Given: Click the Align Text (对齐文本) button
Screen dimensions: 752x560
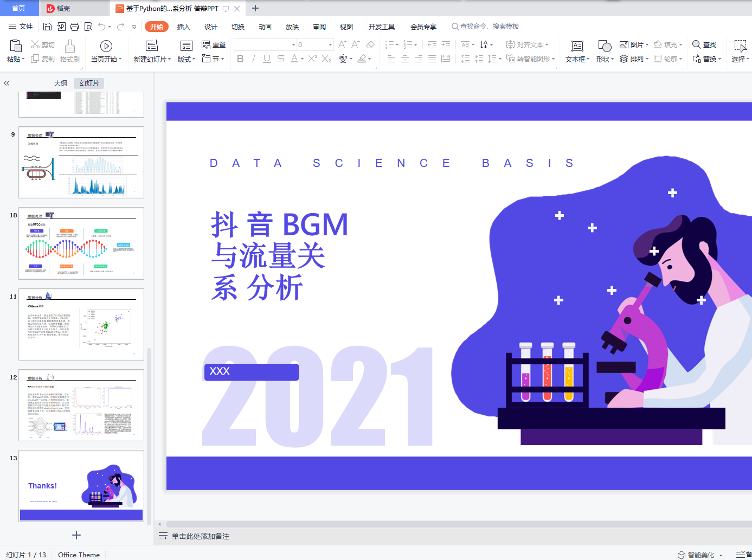Looking at the screenshot, I should [527, 44].
